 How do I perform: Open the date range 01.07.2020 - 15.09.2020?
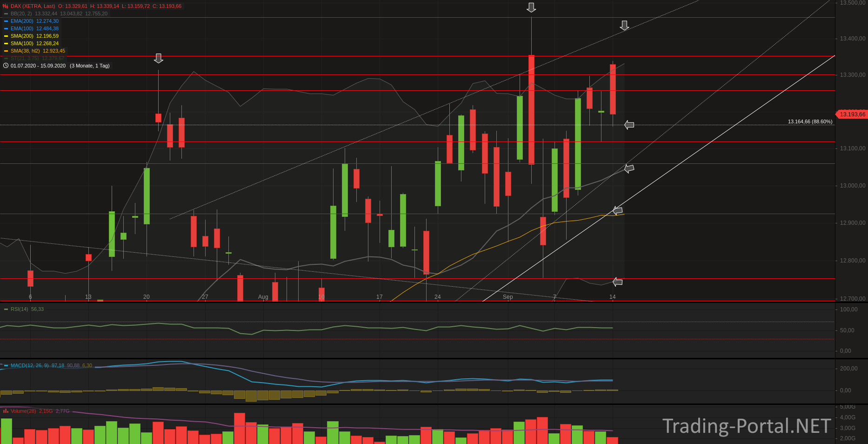point(38,66)
